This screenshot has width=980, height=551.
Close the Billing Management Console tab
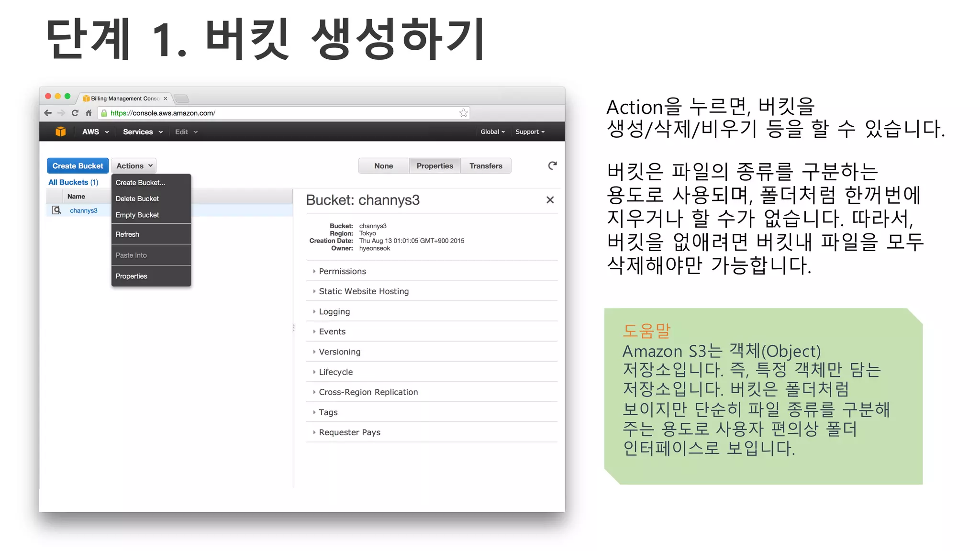click(x=166, y=99)
